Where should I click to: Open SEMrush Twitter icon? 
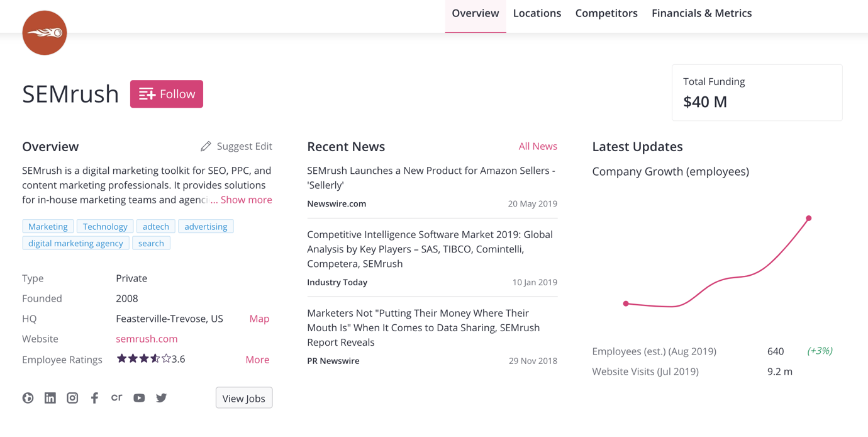(x=162, y=398)
